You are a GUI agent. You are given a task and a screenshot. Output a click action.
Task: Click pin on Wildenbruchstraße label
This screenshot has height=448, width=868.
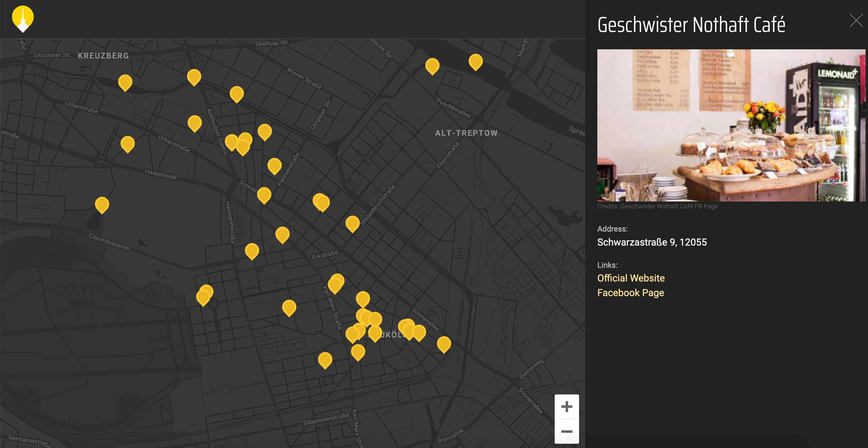coord(352,223)
